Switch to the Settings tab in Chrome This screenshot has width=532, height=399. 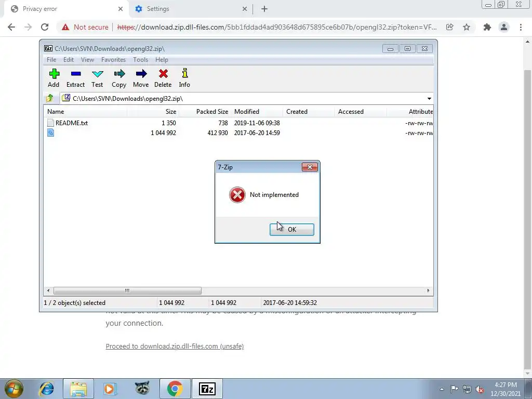191,9
